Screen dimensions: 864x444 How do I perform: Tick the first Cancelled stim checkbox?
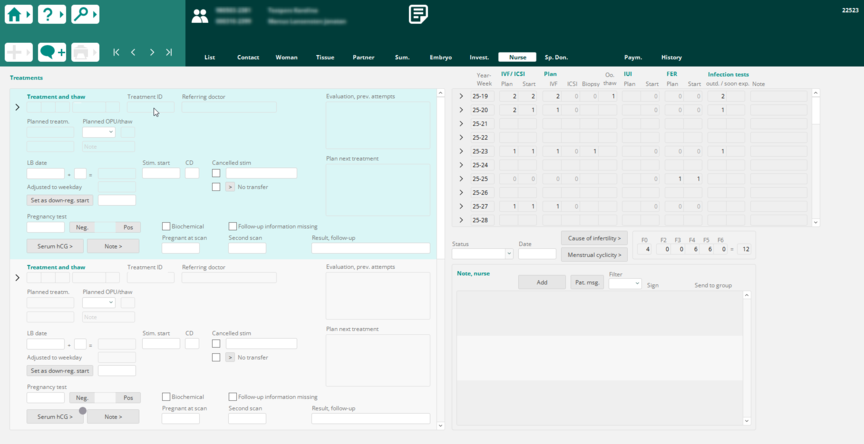click(x=216, y=173)
